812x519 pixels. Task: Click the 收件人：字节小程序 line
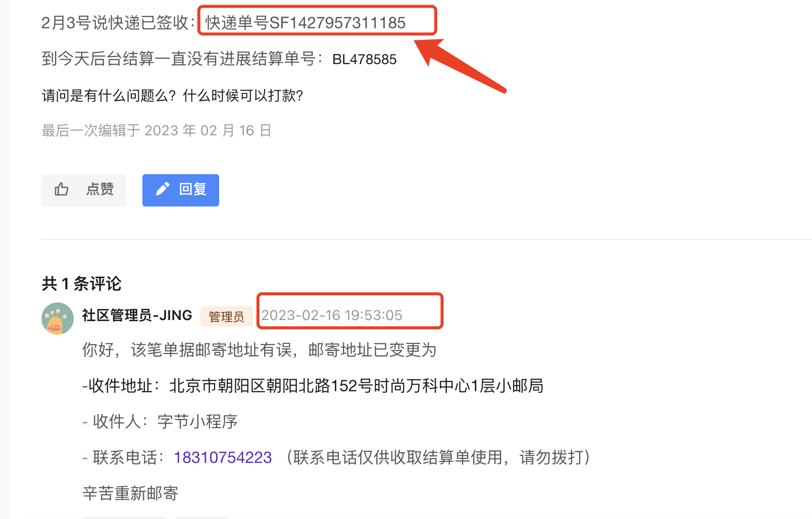pyautogui.click(x=160, y=422)
